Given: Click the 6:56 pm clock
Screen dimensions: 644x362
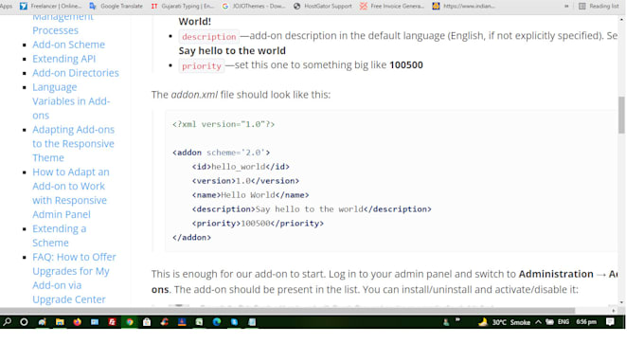Looking at the screenshot, I should 586,322.
